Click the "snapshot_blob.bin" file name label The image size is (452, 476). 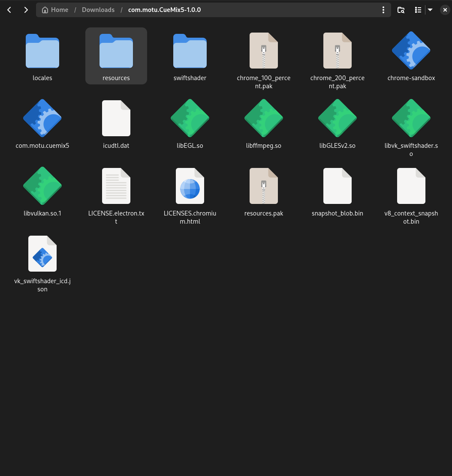337,213
